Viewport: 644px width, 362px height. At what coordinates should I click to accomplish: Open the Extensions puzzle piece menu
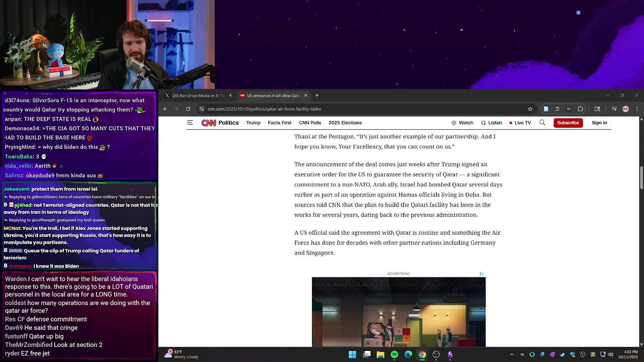[x=580, y=109]
